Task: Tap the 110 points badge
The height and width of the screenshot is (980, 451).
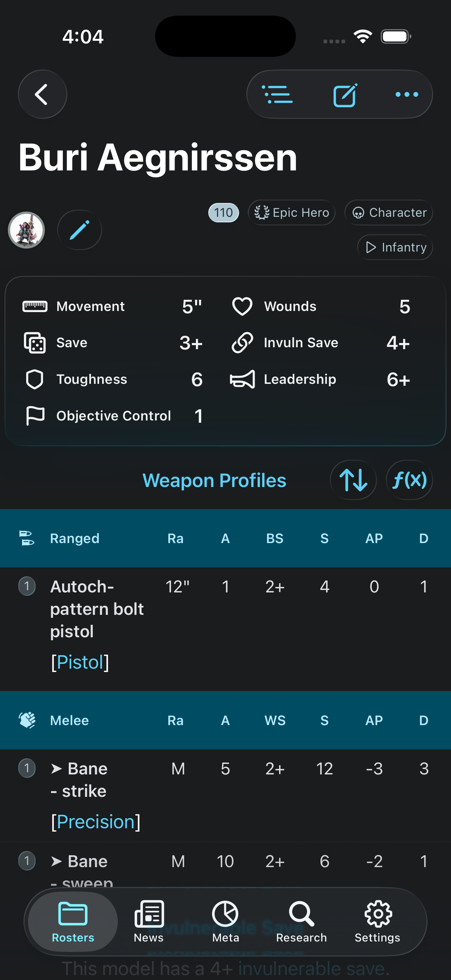Action: tap(223, 212)
